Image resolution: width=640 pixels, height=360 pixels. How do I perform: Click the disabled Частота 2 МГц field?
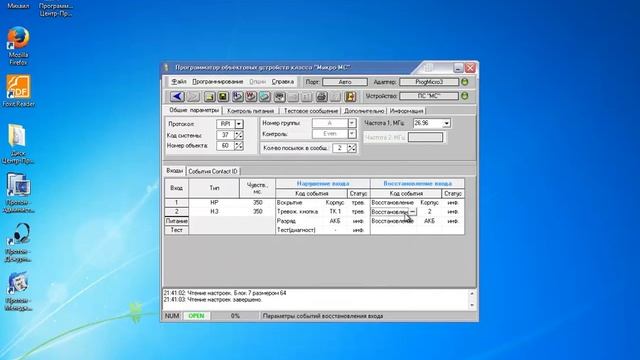(x=425, y=138)
